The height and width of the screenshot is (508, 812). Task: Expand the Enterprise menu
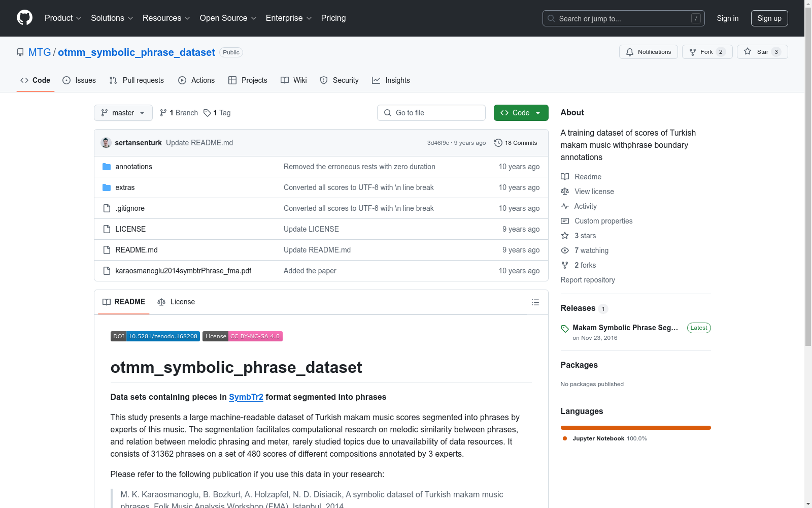[x=289, y=18]
